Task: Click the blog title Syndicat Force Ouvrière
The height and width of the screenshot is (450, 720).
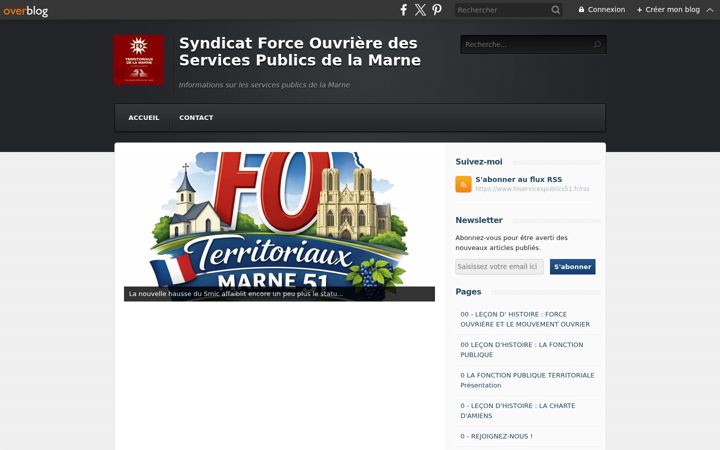Action: click(300, 51)
